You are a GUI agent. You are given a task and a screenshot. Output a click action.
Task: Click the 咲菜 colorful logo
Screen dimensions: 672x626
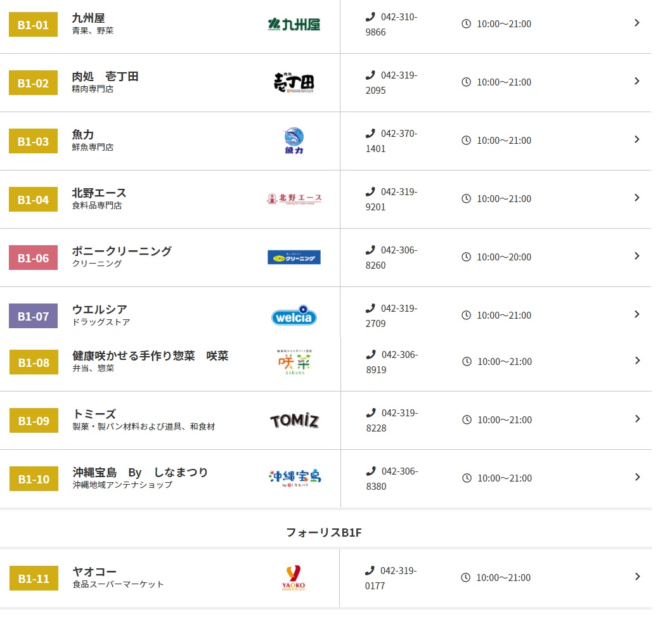(295, 362)
